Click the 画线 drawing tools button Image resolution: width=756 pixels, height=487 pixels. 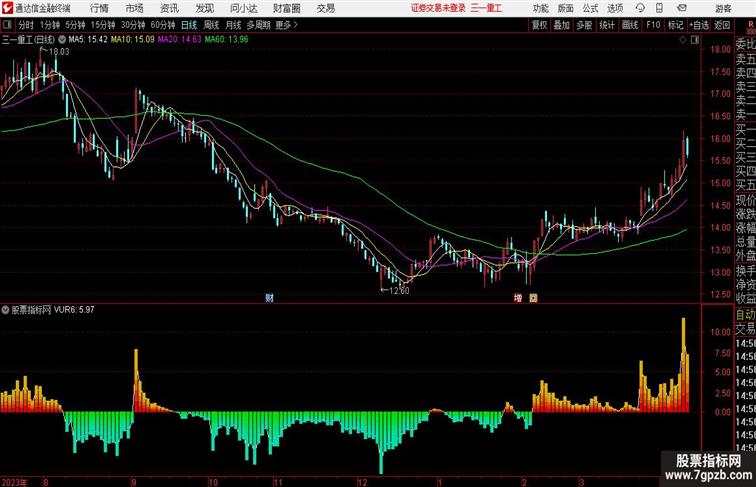point(630,25)
